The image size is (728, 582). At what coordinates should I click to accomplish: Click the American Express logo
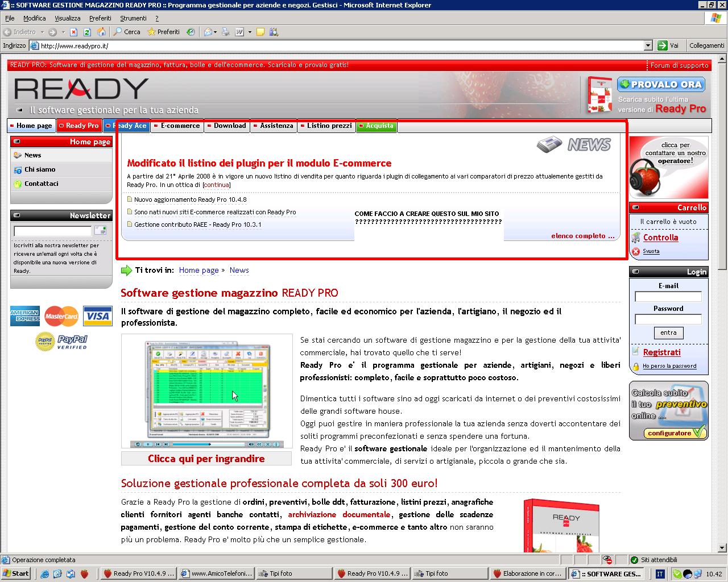pos(24,316)
